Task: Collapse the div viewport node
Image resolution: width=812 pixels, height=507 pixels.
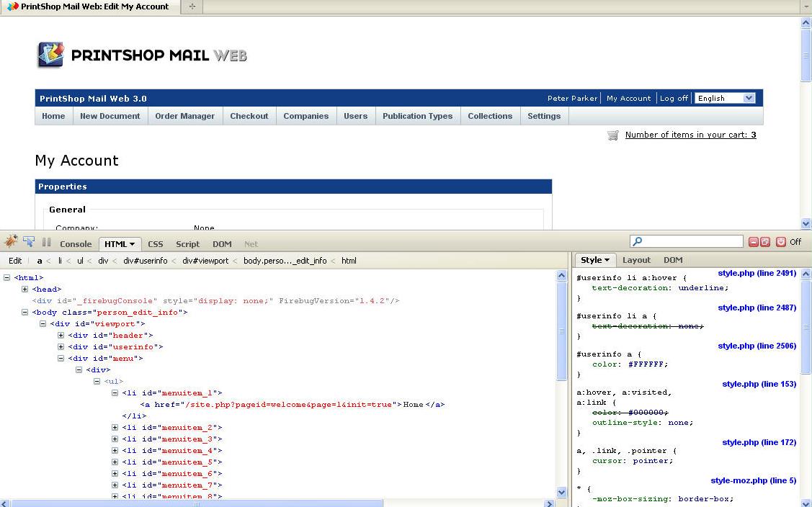Action: point(43,323)
